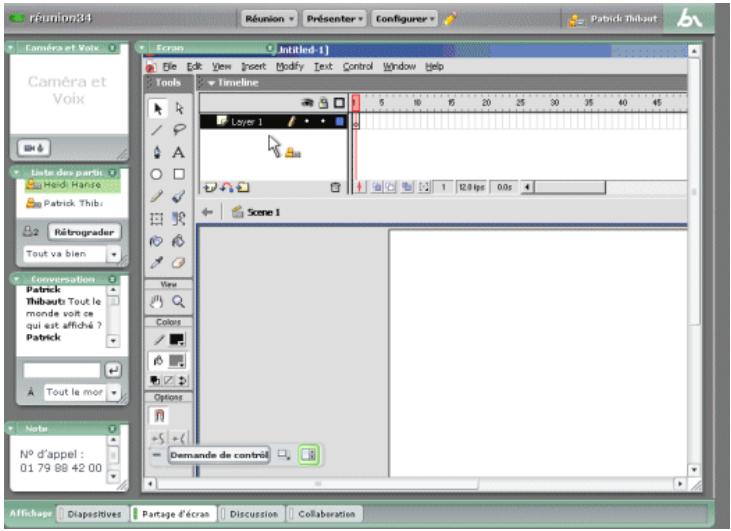Open the 'Tout le mon' recipient dropdown
Screen dimensions: 731x531
pos(114,393)
